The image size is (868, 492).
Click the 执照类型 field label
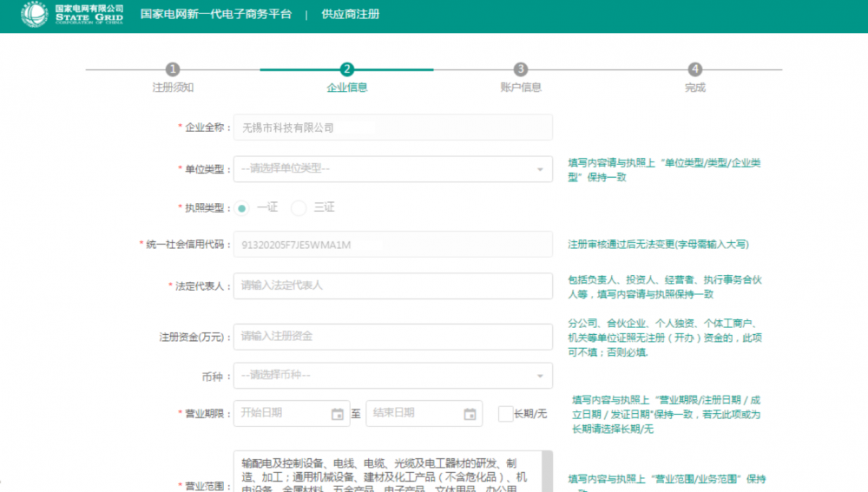tap(204, 208)
